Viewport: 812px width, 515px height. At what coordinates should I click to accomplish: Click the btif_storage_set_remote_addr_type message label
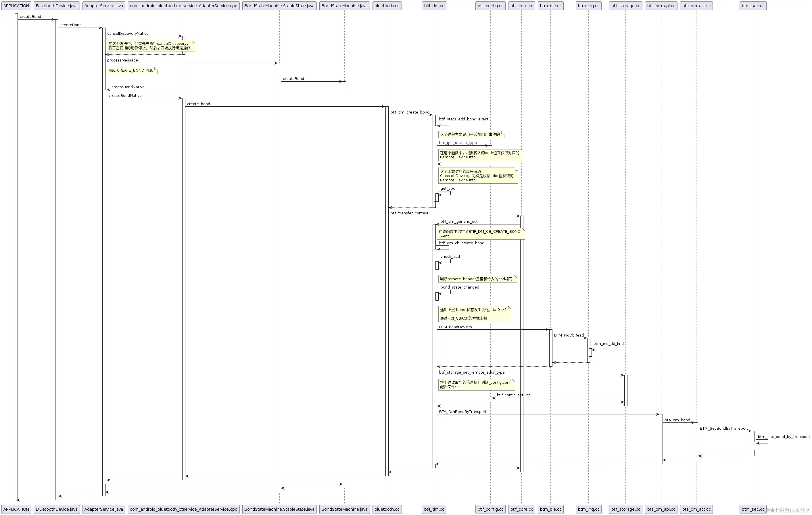coord(471,372)
